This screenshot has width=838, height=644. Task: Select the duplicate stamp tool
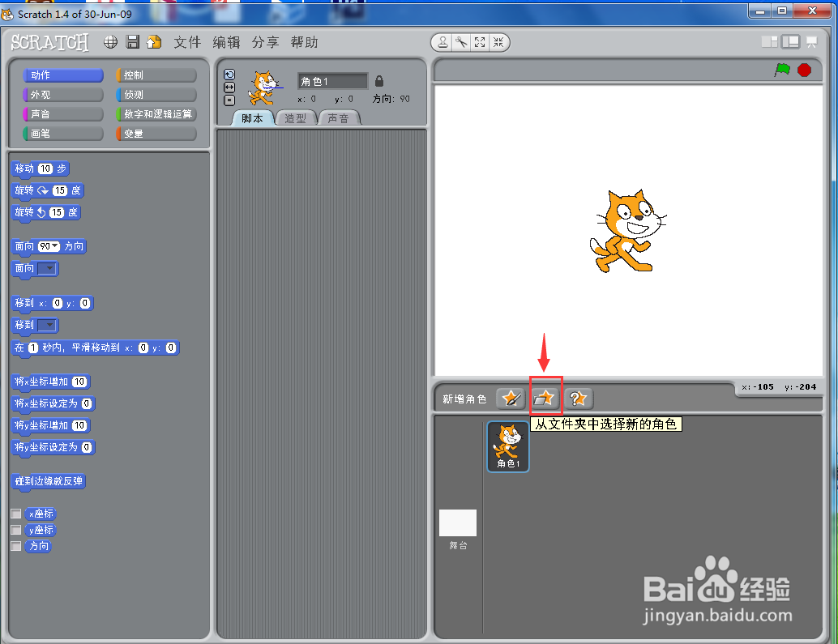tap(443, 42)
